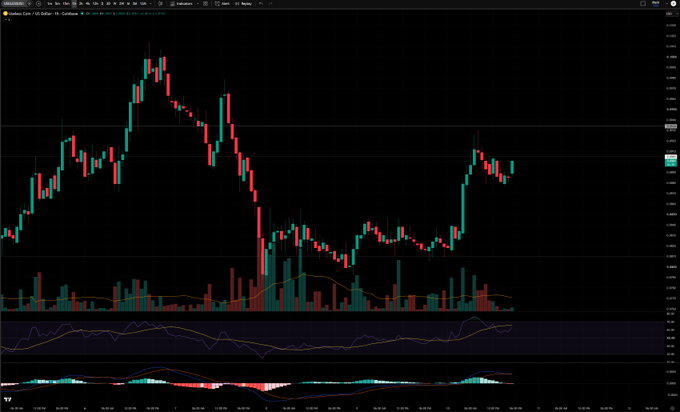Open the Main layout name menu
680x412 pixels.
pyautogui.click(x=655, y=3)
